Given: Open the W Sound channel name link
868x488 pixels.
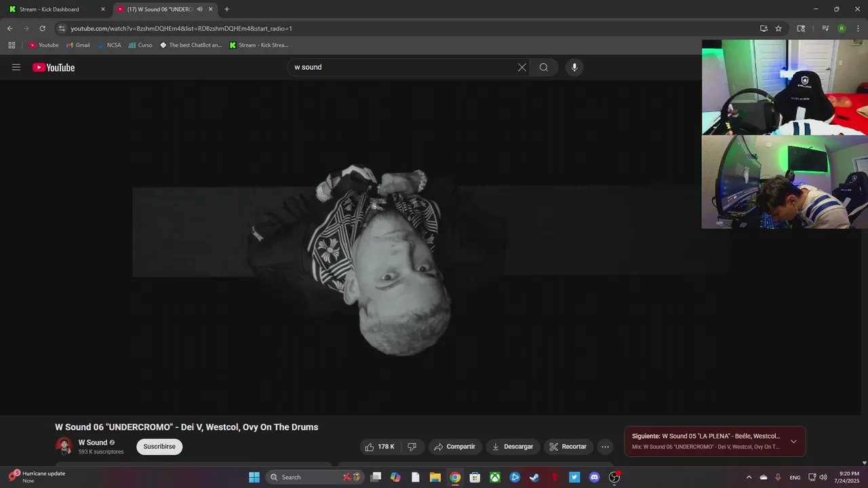Looking at the screenshot, I should pyautogui.click(x=93, y=443).
